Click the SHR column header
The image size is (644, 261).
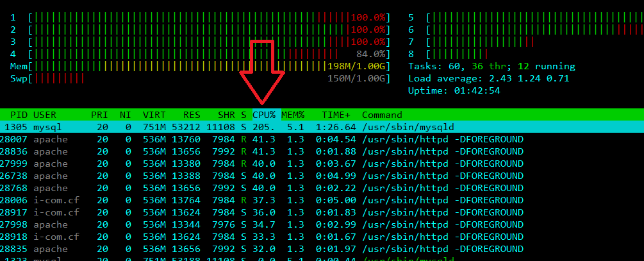[226, 115]
